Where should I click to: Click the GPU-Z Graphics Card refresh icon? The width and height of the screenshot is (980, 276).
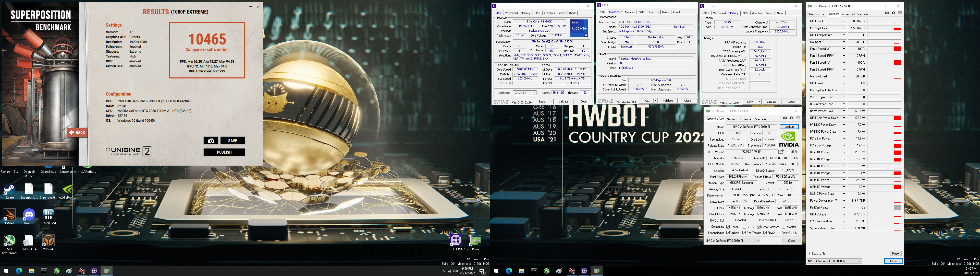click(x=791, y=118)
